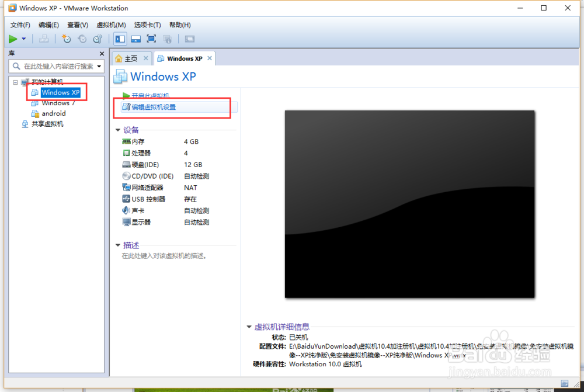Click the revert to snapshot icon
Screen dimensions: 584x392
click(x=82, y=39)
